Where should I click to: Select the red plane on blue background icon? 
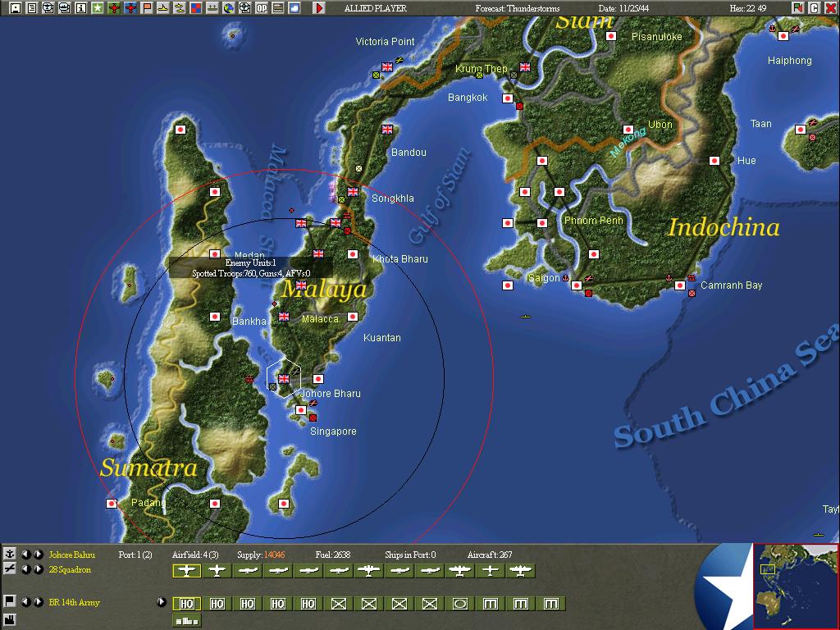[130, 8]
